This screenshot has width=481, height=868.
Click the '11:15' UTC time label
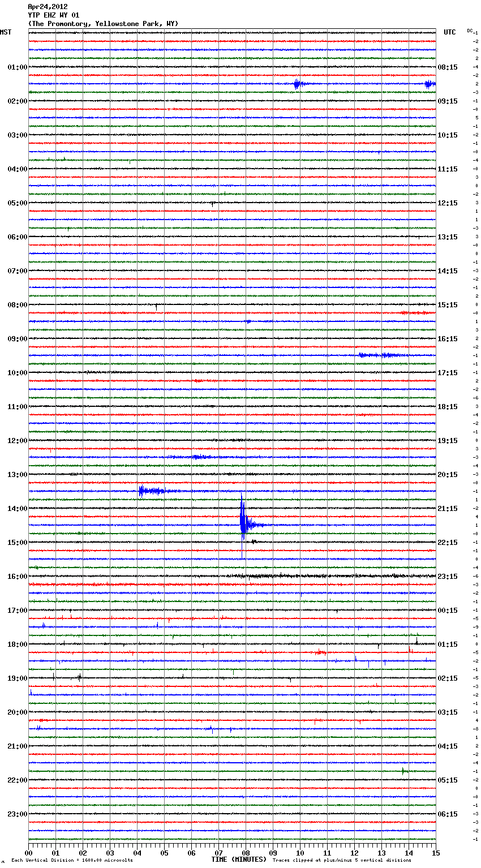[x=448, y=169]
